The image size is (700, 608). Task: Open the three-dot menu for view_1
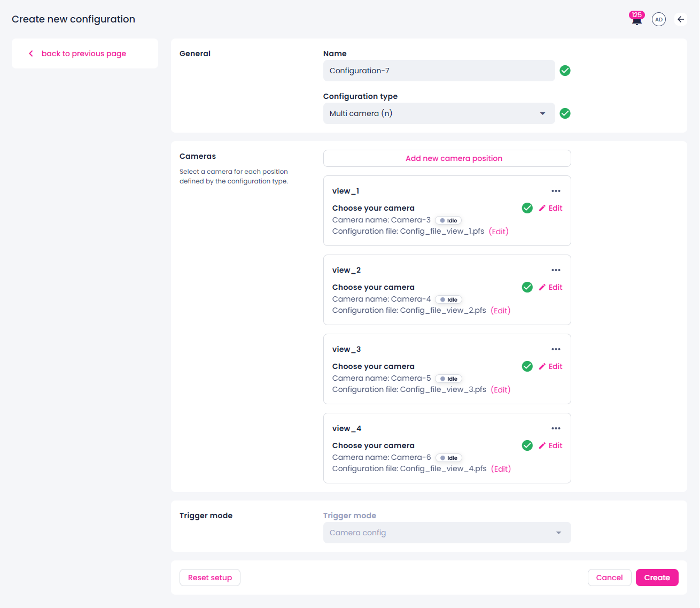point(556,191)
